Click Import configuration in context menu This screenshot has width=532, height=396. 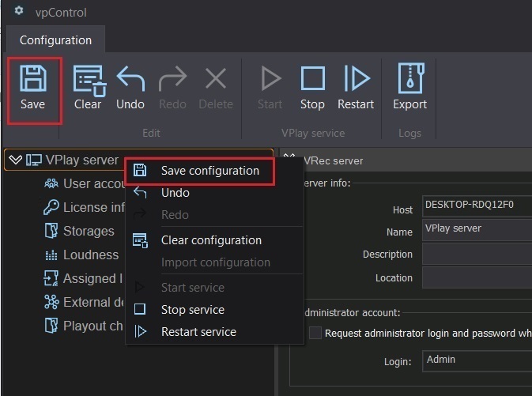214,262
